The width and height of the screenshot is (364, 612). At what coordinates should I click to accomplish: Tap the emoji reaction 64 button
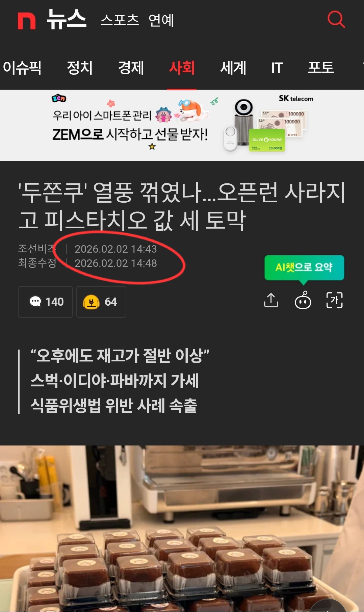tap(101, 302)
